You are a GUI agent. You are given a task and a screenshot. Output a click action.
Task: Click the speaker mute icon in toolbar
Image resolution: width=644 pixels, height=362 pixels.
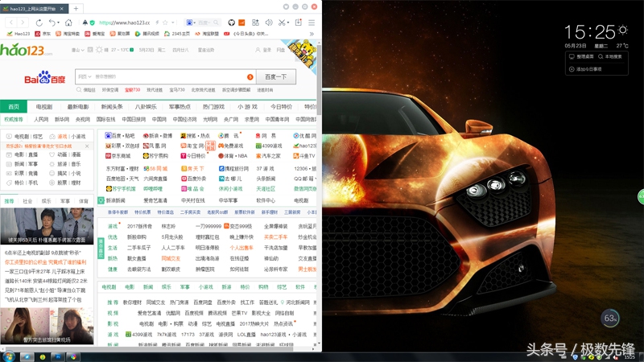point(269,23)
